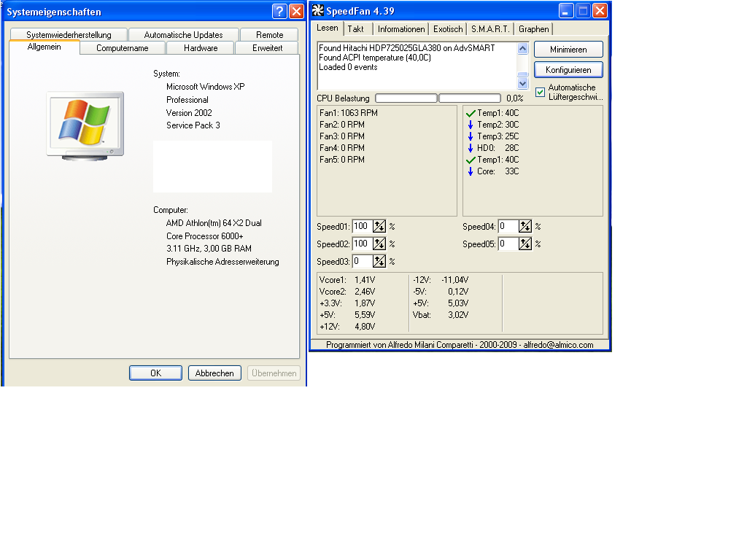Adjust the Speed04 spinner arrows
This screenshot has width=747, height=560.
525,226
